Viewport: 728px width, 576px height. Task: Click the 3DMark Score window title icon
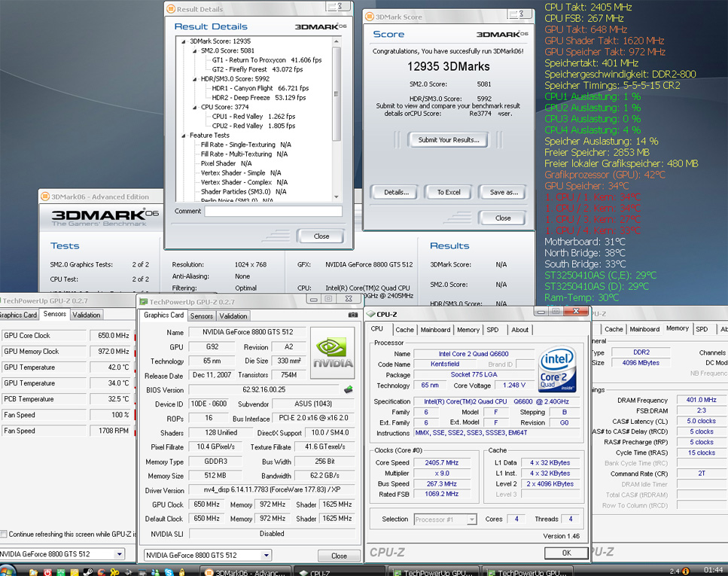(370, 17)
